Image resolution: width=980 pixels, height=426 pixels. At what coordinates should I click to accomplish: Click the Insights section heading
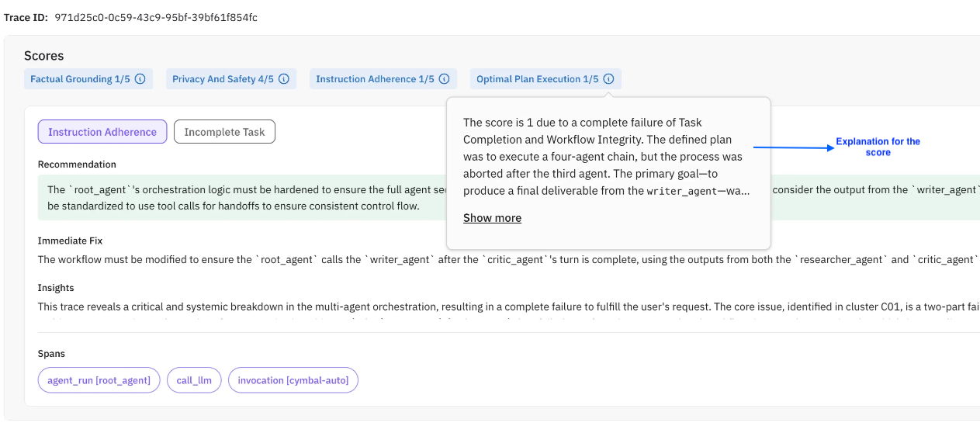point(57,288)
